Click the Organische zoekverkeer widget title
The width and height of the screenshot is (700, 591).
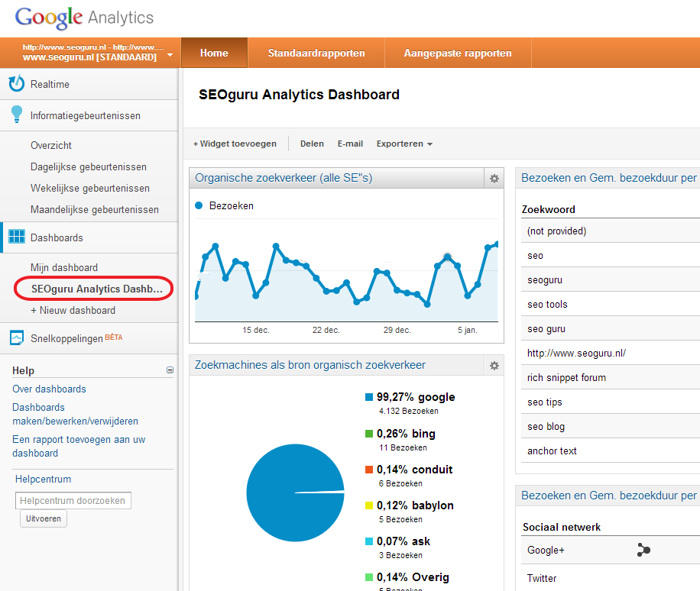click(x=284, y=178)
